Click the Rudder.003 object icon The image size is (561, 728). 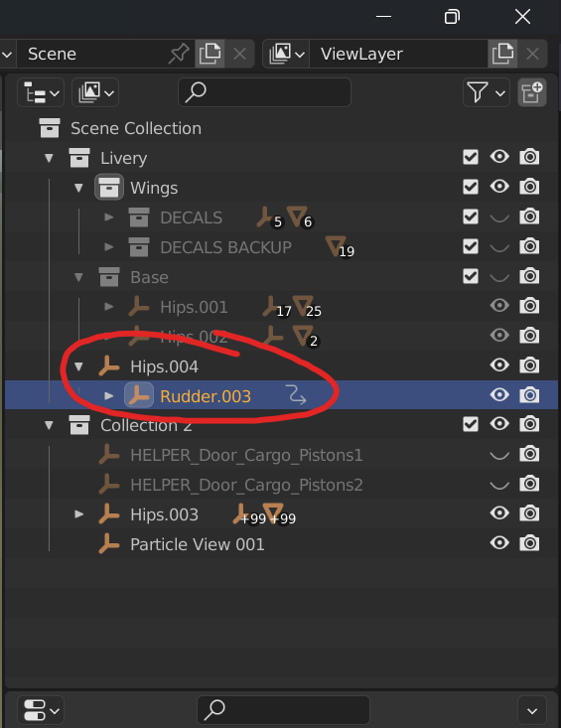point(139,395)
